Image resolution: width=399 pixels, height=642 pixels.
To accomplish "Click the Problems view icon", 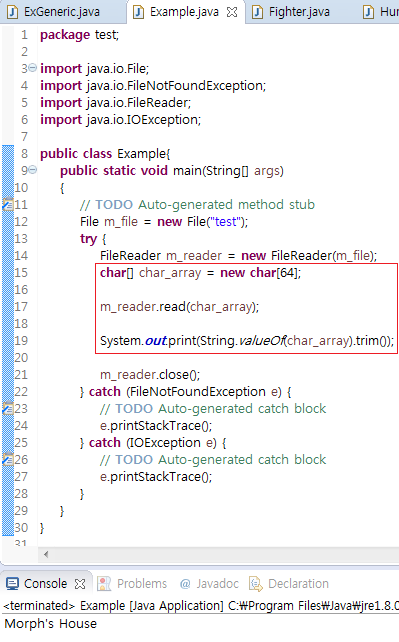I will (x=104, y=584).
